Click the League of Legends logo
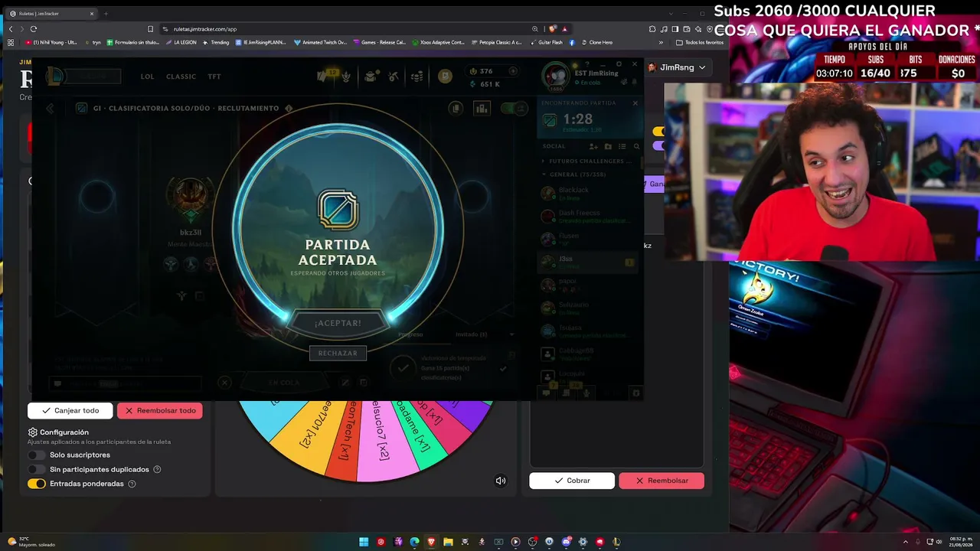This screenshot has height=551, width=980. pos(54,76)
